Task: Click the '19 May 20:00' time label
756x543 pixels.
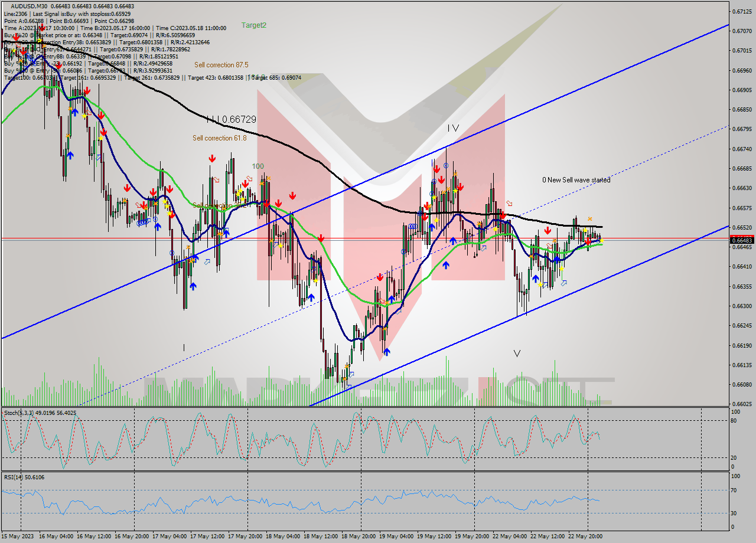Action: point(472,537)
